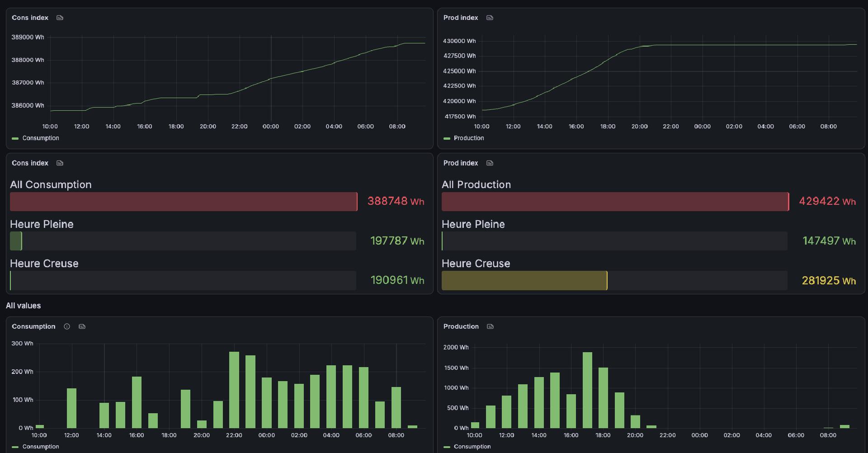Click the 281925 Wh value
Screen dimensions: 868x453
point(829,281)
